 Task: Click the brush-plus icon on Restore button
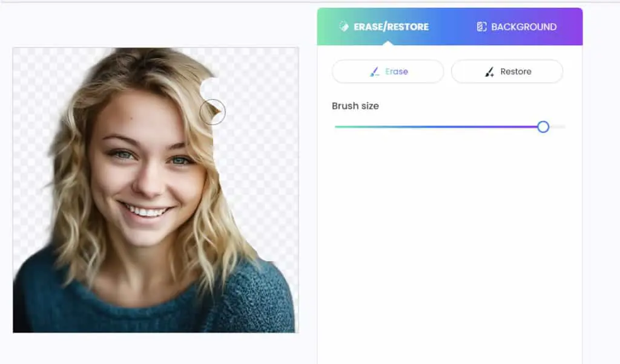coord(489,71)
